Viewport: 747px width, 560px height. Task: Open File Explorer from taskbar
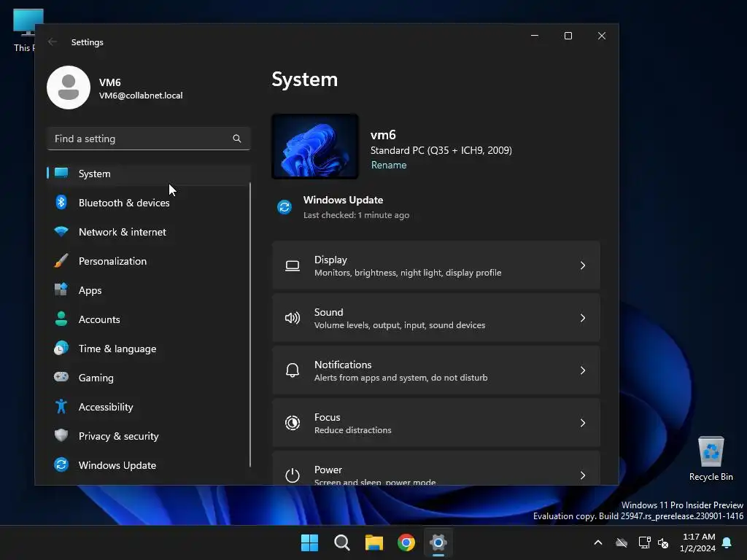(x=374, y=542)
